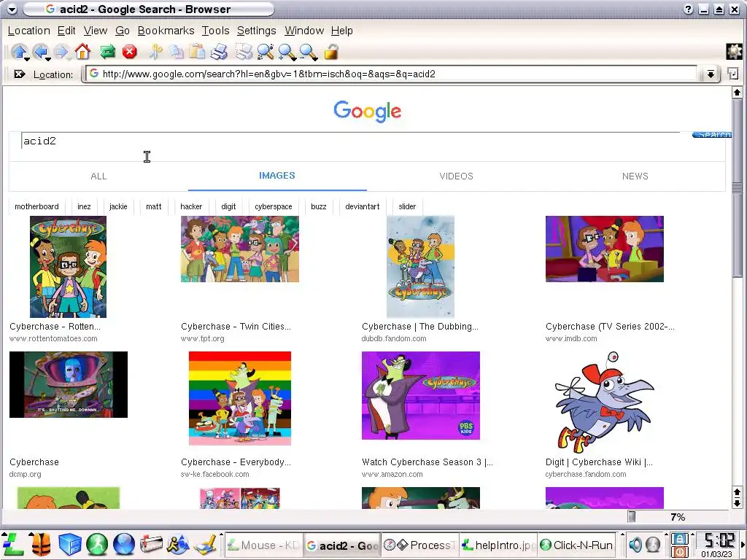Click the Paste clipboard icon

tap(197, 52)
